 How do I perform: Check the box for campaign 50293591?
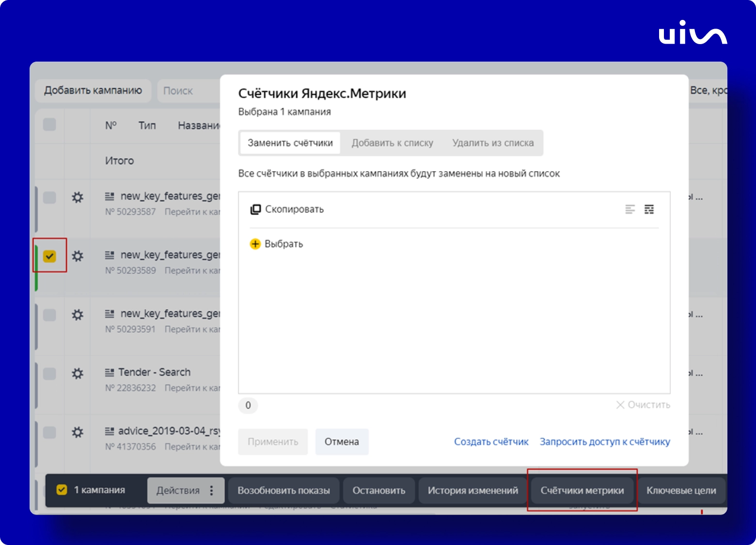point(49,315)
